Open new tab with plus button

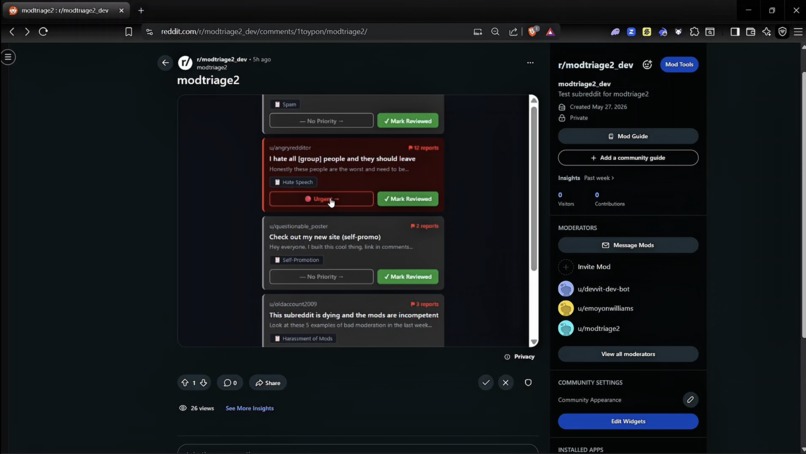[x=141, y=10]
